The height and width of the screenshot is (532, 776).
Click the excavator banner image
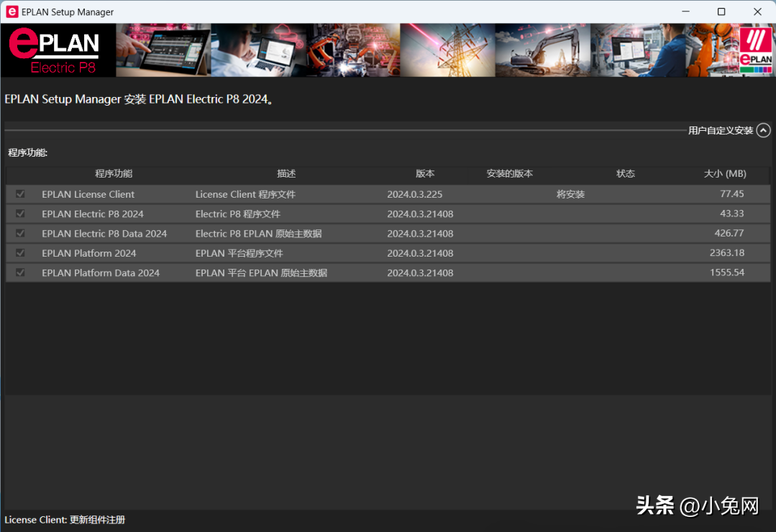click(x=542, y=50)
